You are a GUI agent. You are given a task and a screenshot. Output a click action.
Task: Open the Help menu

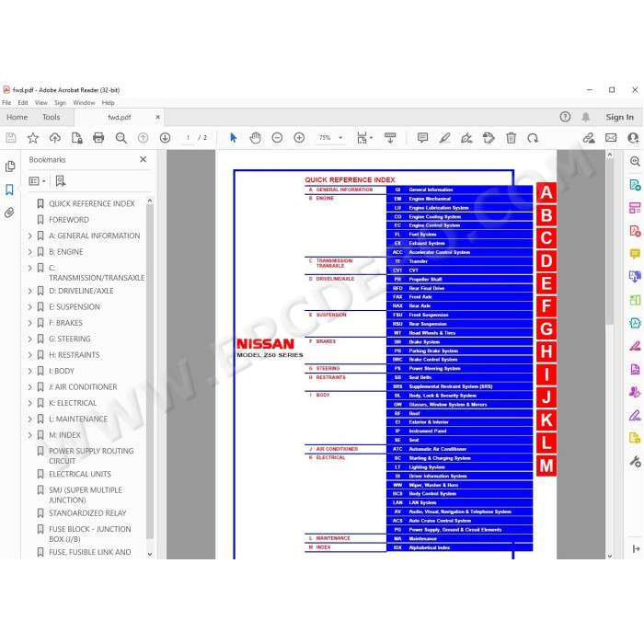tap(108, 103)
